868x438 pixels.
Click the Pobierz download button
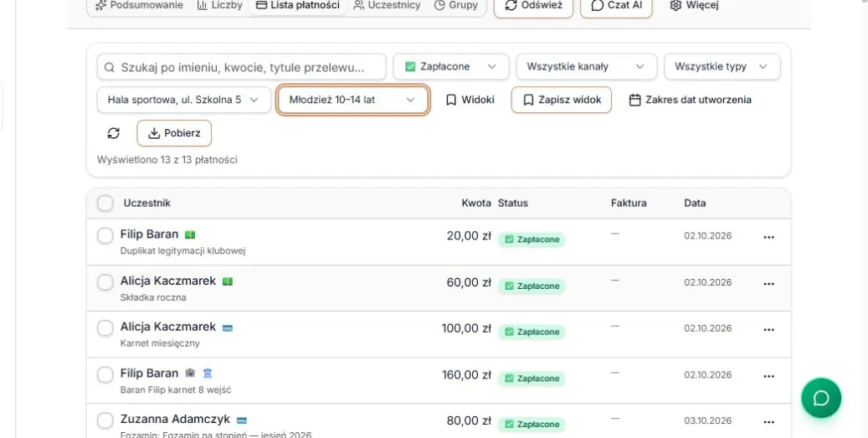174,133
